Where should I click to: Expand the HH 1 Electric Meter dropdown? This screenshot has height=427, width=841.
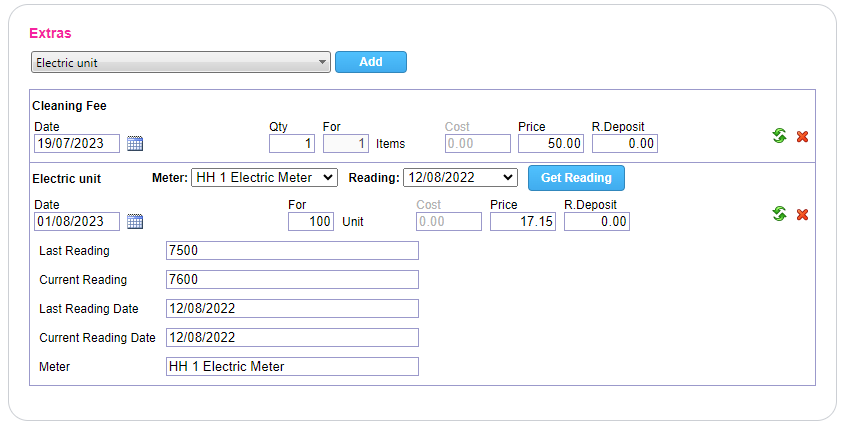264,177
